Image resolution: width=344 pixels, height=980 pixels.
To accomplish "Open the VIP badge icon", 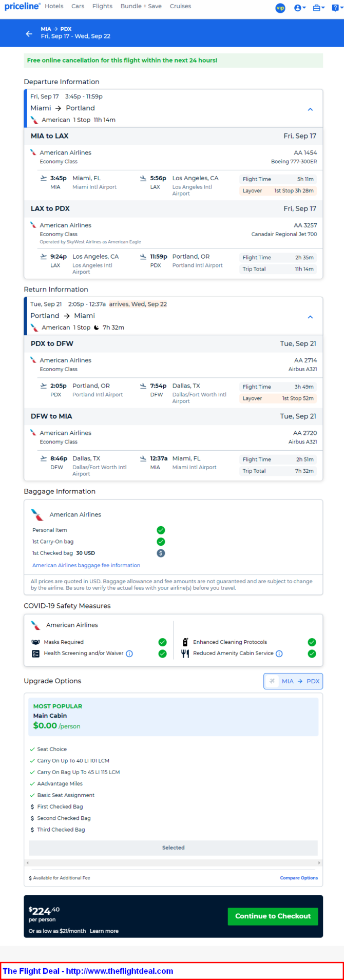I will pos(280,8).
